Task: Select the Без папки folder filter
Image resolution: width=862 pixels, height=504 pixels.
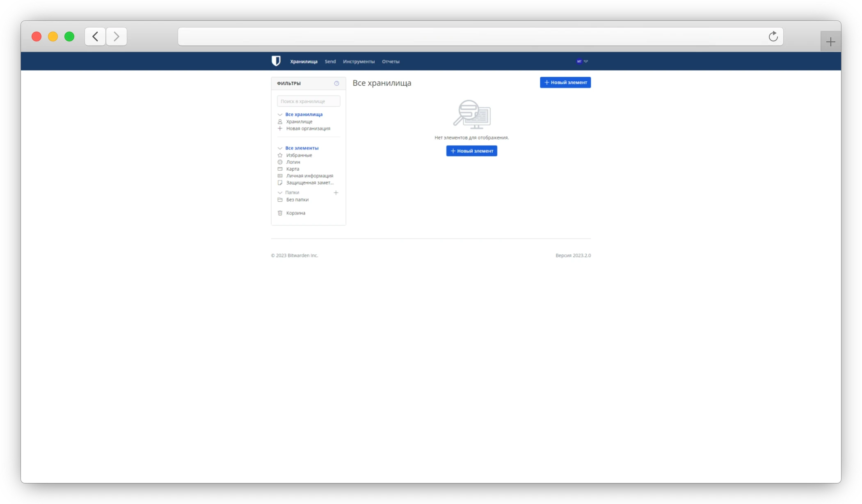Action: [x=297, y=200]
